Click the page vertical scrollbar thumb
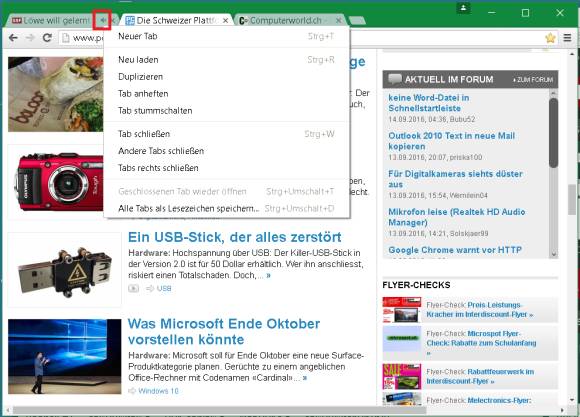 click(572, 199)
